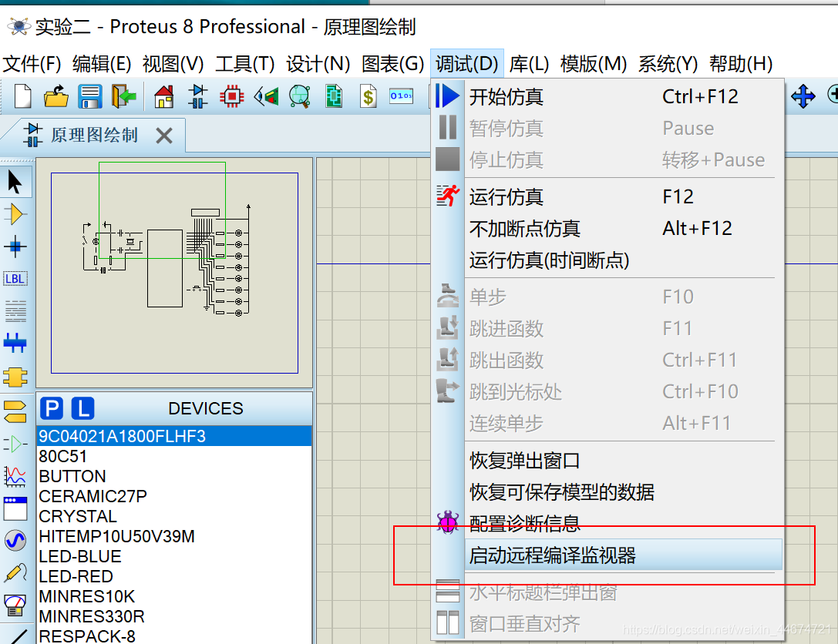Screen dimensions: 838x644
Task: Select 9C04021A1800FLHF3 in the devices list
Action: coord(174,436)
